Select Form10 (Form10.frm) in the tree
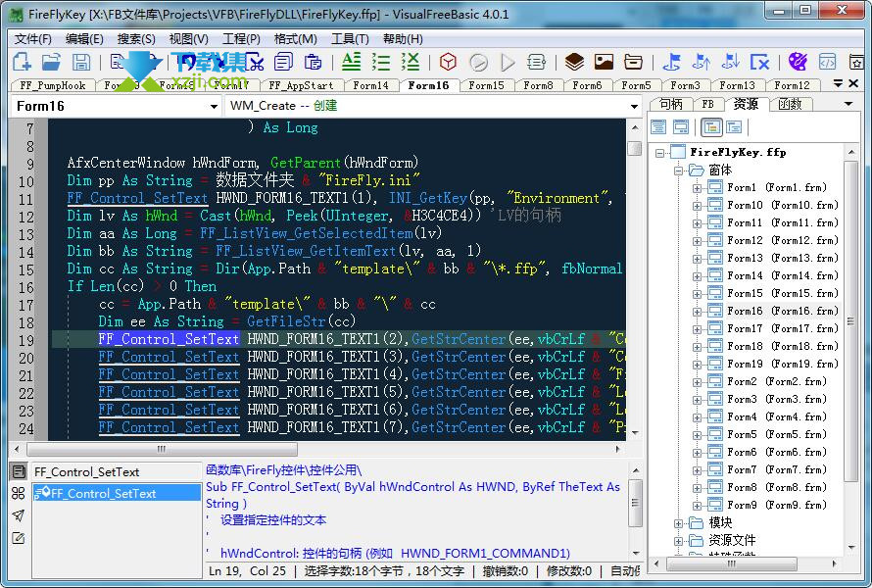872x588 pixels. pyautogui.click(x=783, y=205)
